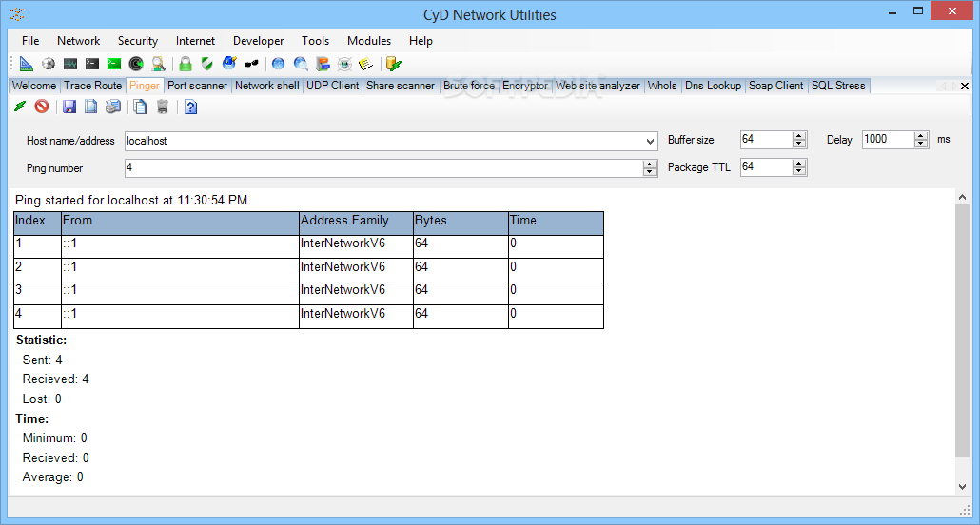Screen dimensions: 980x525
Task: Click the soccer ball toolbar icon
Action: click(x=49, y=63)
